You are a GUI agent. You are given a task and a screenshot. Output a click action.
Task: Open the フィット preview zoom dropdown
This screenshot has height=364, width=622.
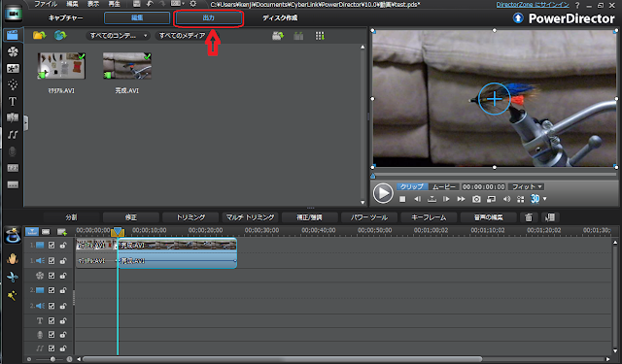pos(526,186)
